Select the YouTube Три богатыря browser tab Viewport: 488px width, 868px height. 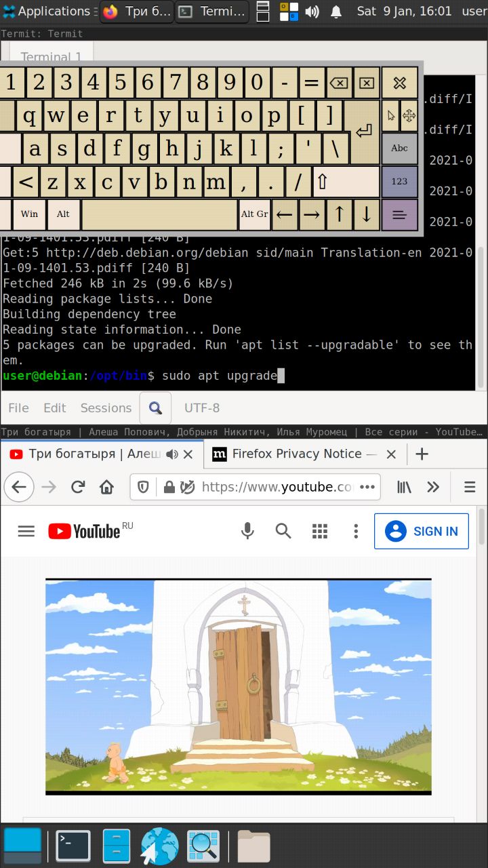(102, 454)
